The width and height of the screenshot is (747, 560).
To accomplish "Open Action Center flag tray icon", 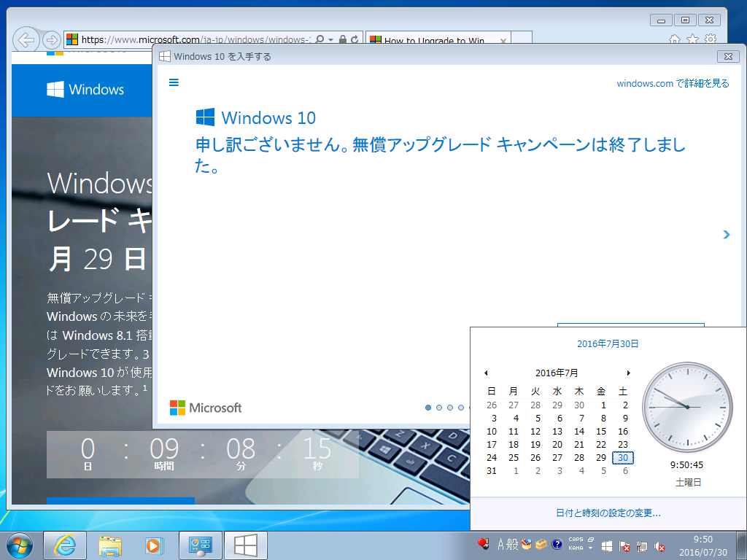I will click(624, 546).
